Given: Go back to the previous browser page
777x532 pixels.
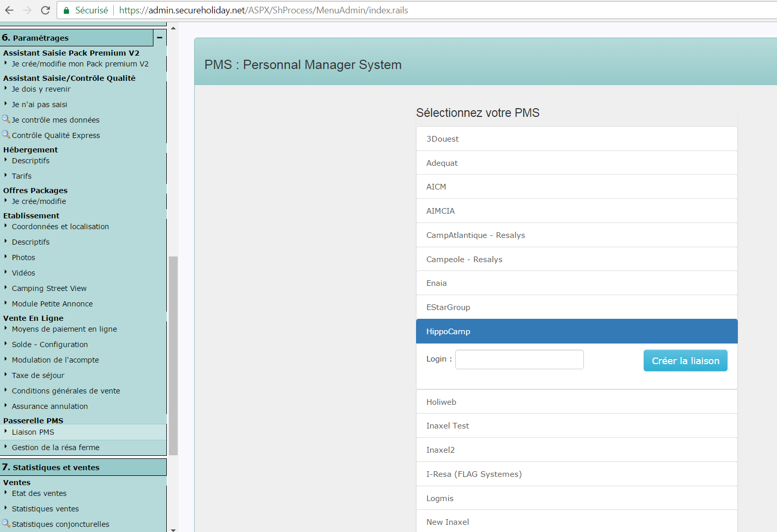Looking at the screenshot, I should tap(9, 10).
